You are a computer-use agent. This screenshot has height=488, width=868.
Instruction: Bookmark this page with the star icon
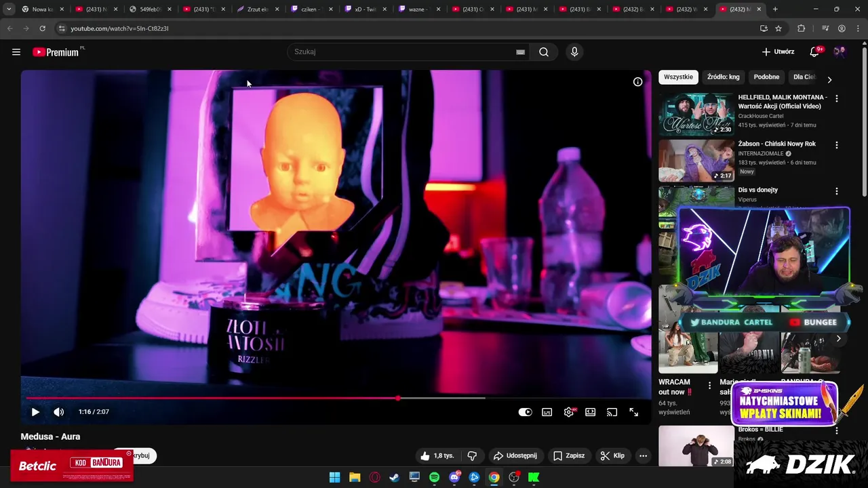click(x=778, y=28)
